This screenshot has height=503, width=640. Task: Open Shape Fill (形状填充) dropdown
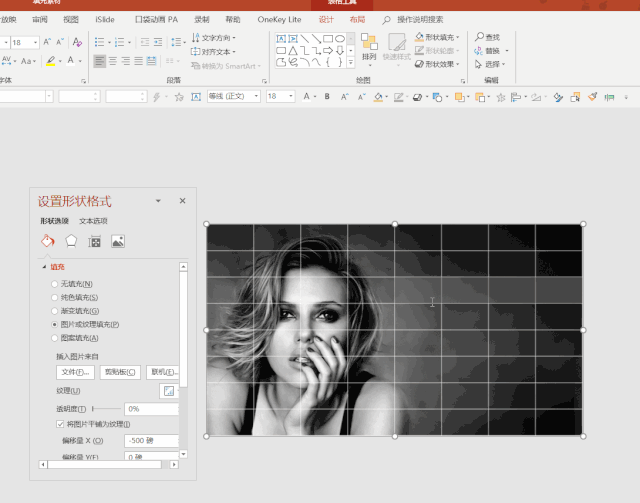(437, 37)
